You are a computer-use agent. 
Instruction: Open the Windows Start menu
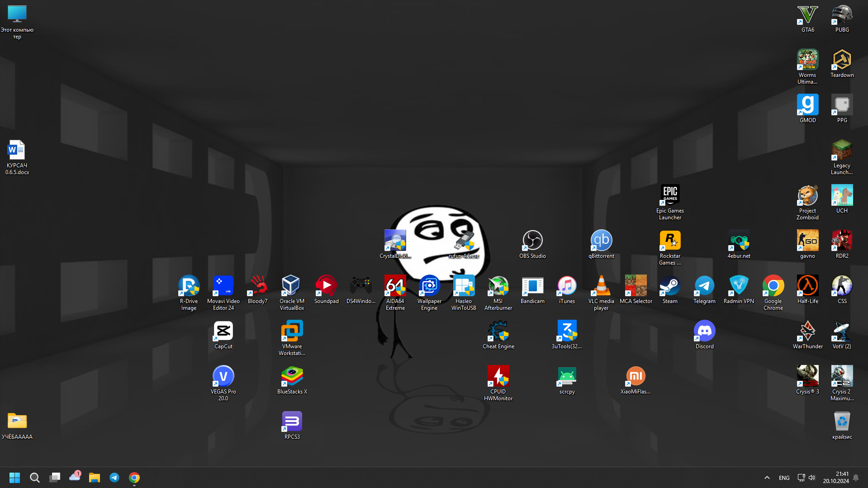14,478
